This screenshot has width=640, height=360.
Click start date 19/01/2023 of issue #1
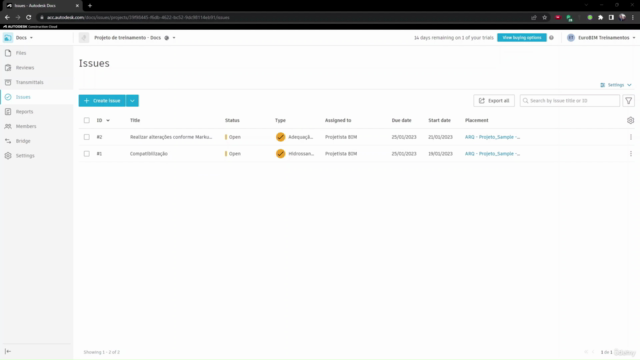(440, 154)
